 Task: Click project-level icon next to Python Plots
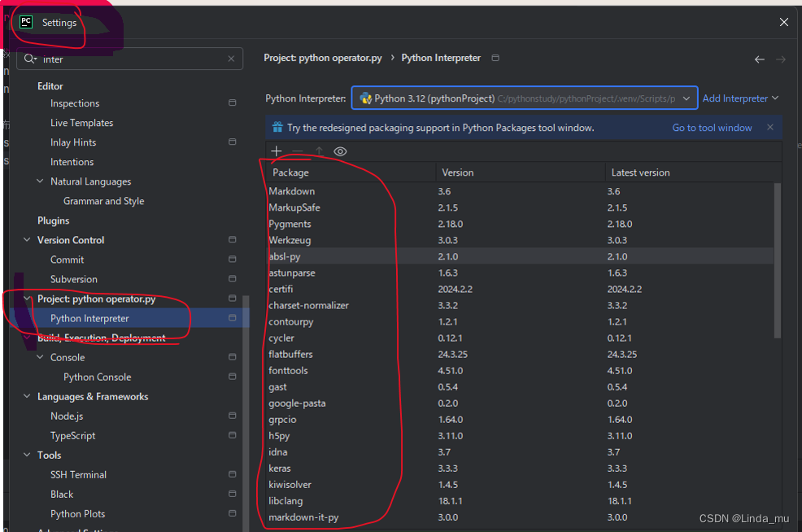point(232,513)
